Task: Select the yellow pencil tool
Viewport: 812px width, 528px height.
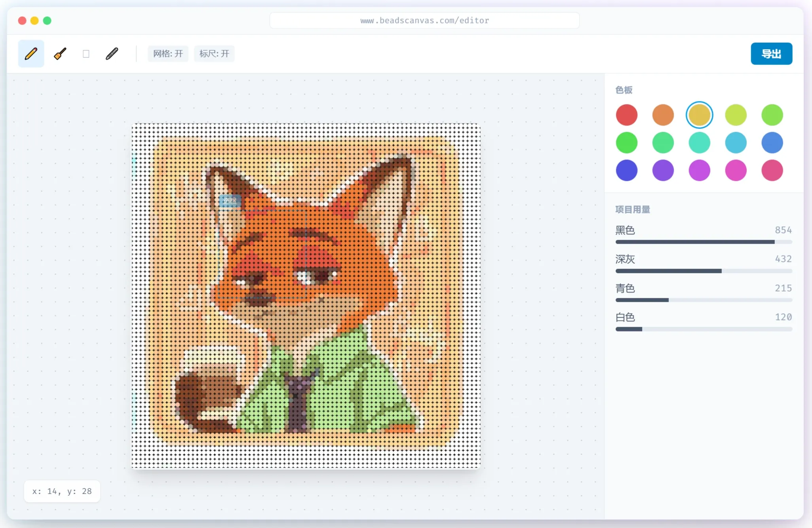Action: click(x=31, y=54)
